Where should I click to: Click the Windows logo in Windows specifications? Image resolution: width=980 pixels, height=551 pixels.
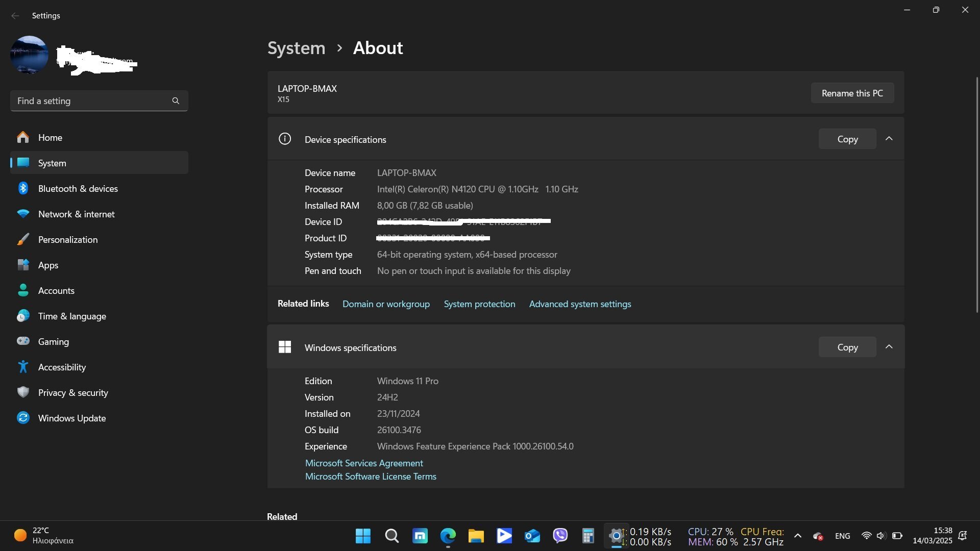[x=285, y=347]
